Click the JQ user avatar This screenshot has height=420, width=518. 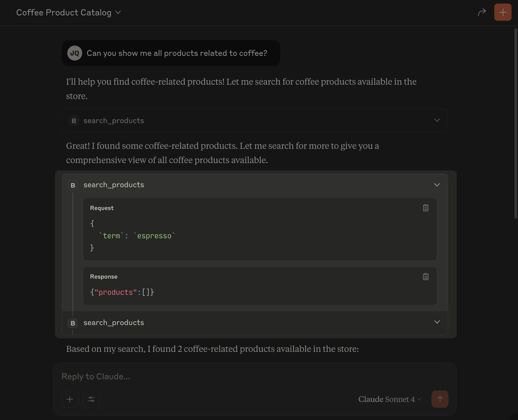(74, 53)
